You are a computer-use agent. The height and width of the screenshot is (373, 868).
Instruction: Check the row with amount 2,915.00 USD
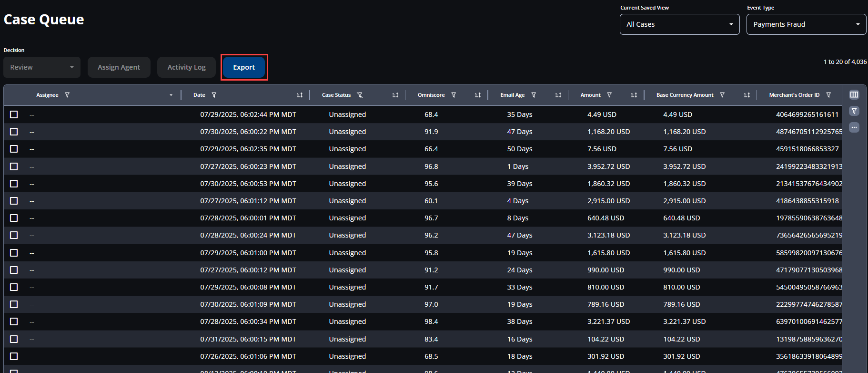(x=14, y=201)
